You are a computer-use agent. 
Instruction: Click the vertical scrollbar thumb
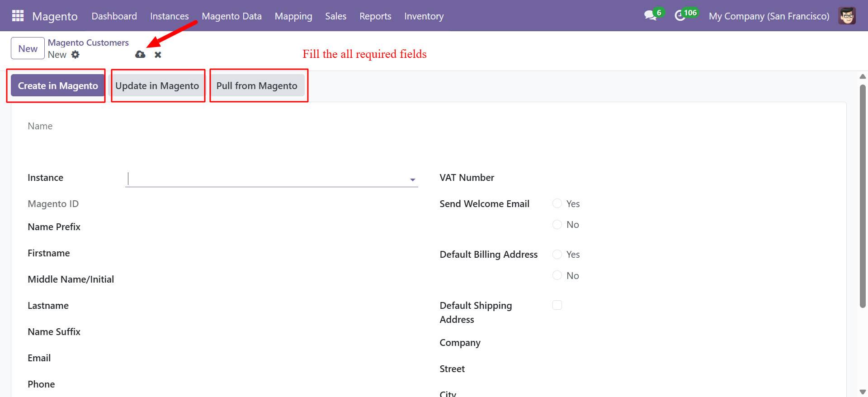click(x=863, y=196)
